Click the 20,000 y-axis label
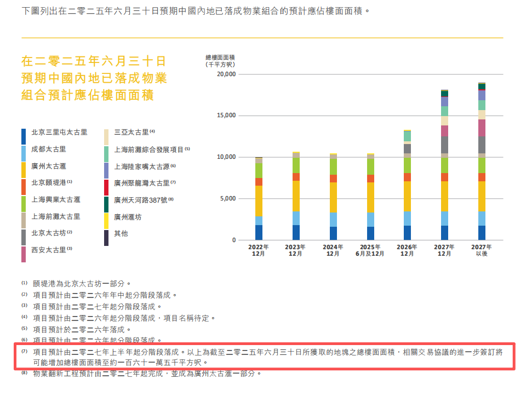532x396 pixels. 226,74
